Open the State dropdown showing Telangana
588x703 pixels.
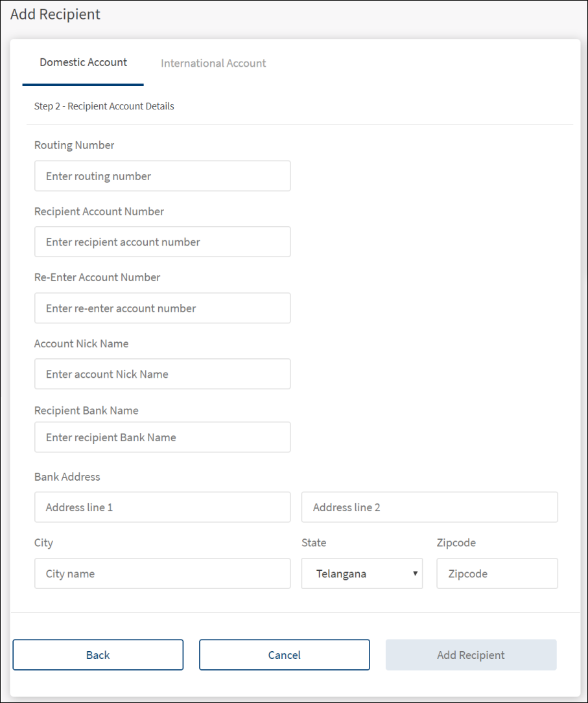pos(362,573)
